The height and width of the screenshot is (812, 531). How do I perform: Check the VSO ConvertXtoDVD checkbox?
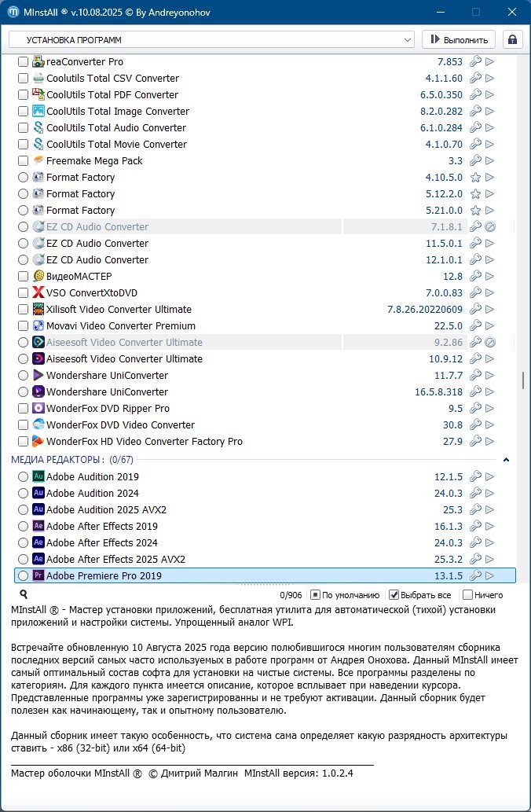(23, 292)
